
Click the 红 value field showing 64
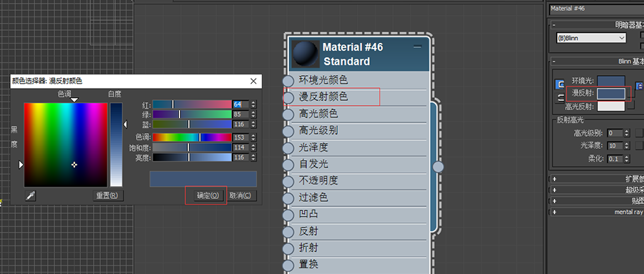point(241,104)
